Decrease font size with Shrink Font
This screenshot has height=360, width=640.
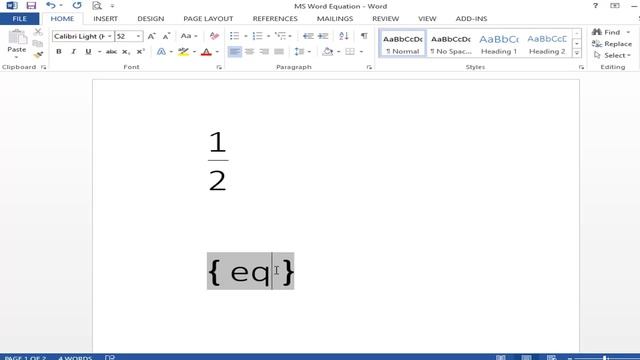pyautogui.click(x=166, y=36)
